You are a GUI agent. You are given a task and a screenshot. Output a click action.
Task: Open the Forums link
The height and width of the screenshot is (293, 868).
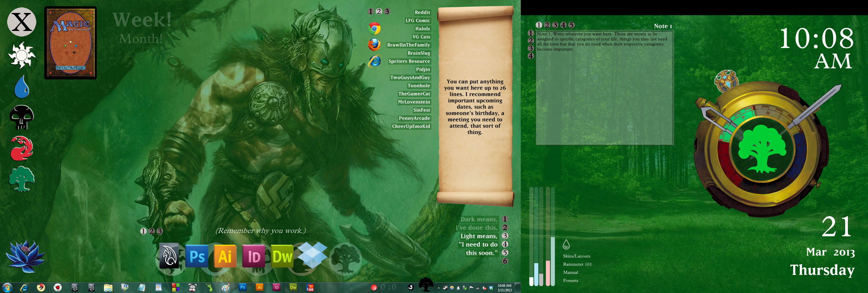pyautogui.click(x=570, y=281)
